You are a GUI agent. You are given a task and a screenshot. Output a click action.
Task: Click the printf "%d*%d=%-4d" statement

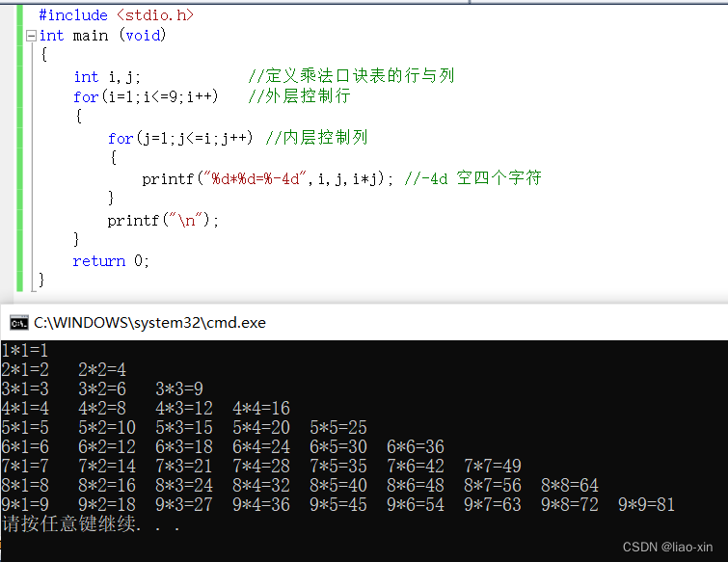coord(267,178)
